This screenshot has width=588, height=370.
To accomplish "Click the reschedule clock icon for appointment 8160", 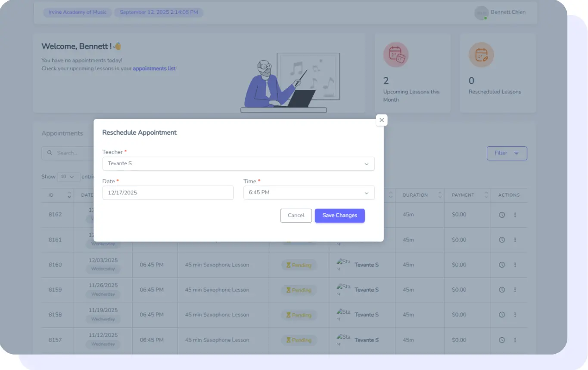I will click(502, 265).
